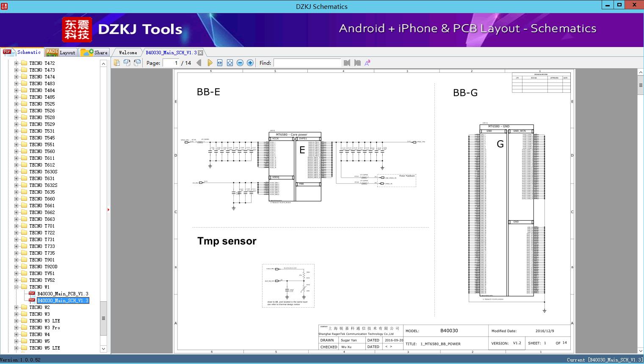Find the previous search match
The image size is (644, 364).
click(x=347, y=63)
